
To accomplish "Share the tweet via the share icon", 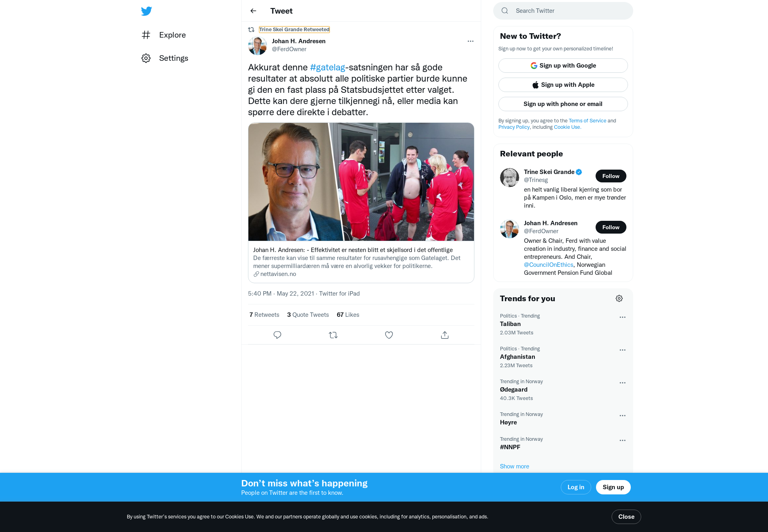I will pyautogui.click(x=445, y=335).
